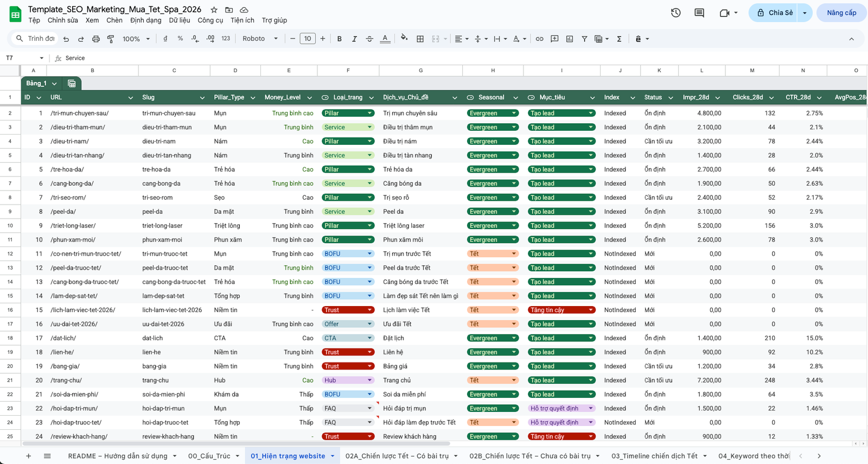This screenshot has height=464, width=868.
Task: Open share options arrow beside Chia Sẻ
Action: (805, 12)
